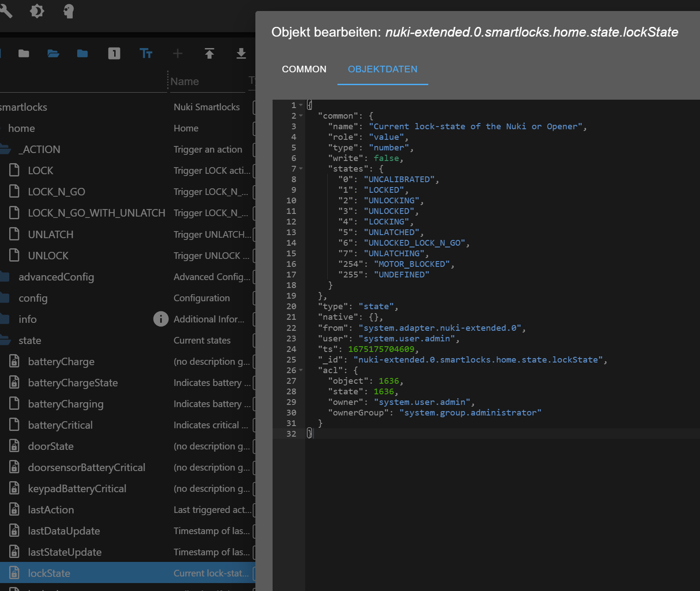This screenshot has width=700, height=591.
Task: Click file icon of LOCK_N_GO_WITH_UNLATCH
Action: 14,213
